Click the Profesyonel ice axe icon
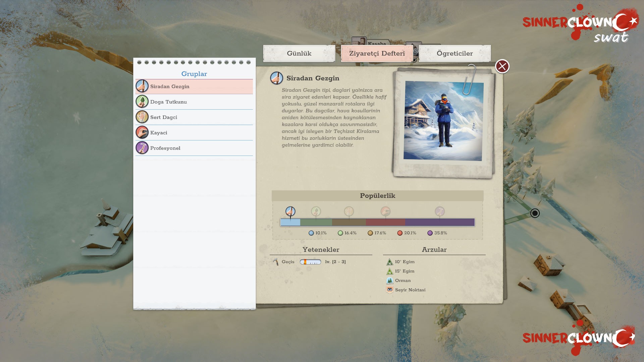 pos(142,148)
